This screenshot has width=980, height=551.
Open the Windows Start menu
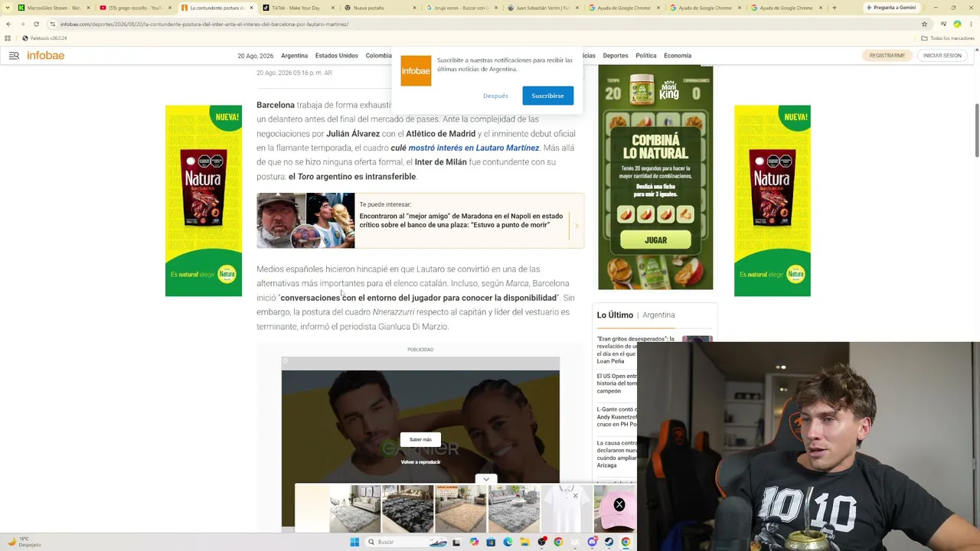coord(354,542)
